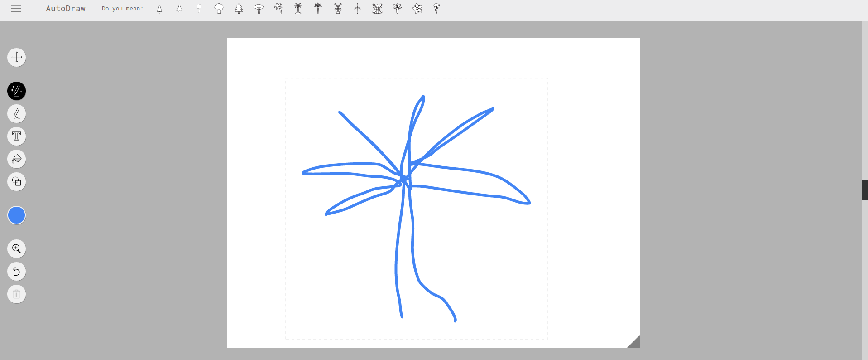Viewport: 868px width, 360px height.
Task: Click the canvas resize corner handle
Action: click(634, 342)
